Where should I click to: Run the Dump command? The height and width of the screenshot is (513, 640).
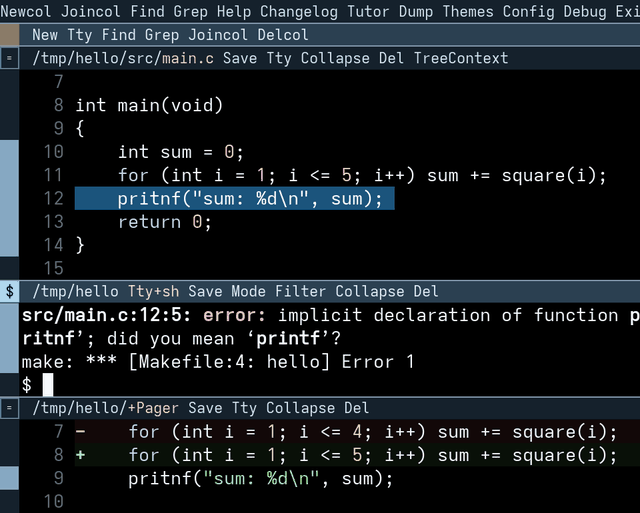416,11
